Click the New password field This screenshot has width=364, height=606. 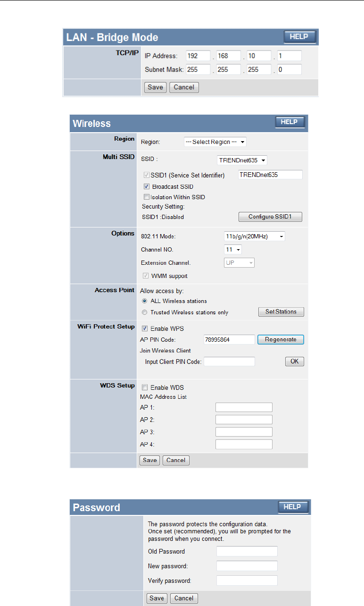tap(247, 566)
